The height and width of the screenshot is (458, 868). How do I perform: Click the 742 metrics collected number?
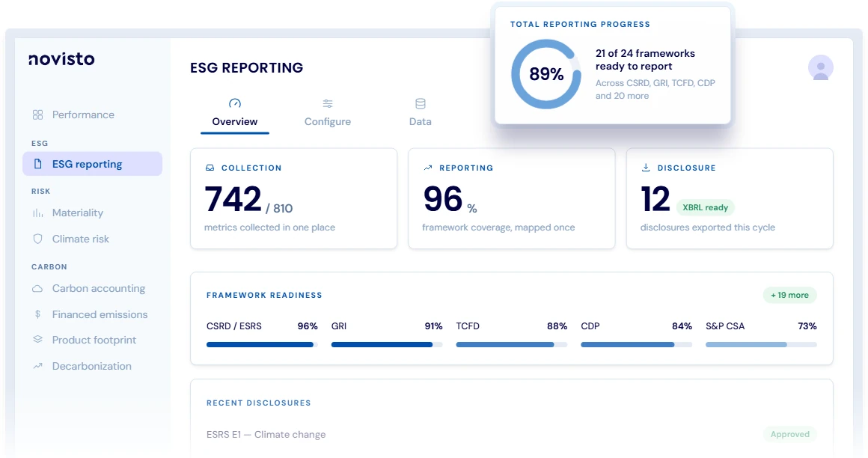[233, 199]
